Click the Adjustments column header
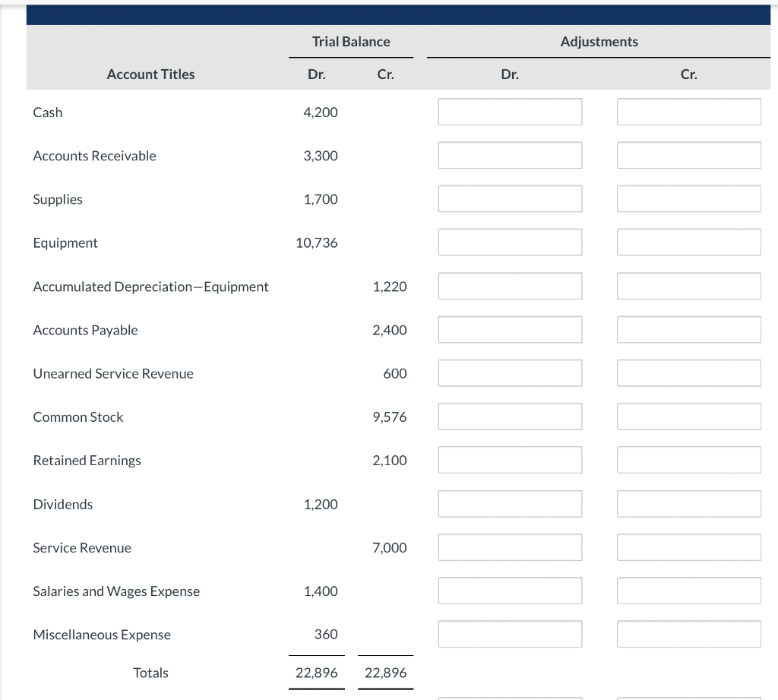 point(599,41)
